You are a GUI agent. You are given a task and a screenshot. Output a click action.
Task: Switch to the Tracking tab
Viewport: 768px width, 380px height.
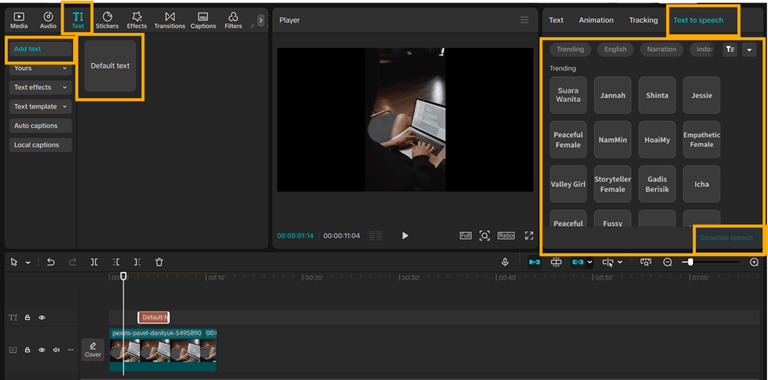point(643,20)
